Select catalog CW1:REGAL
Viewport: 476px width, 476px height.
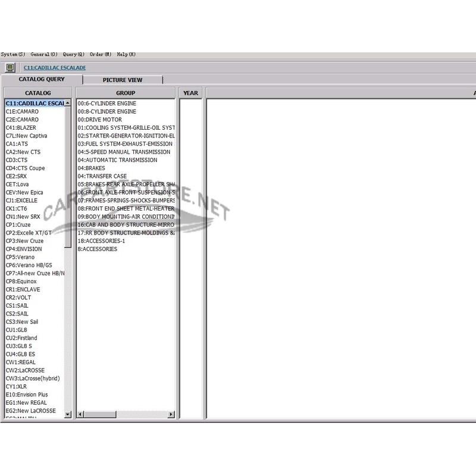tap(21, 362)
